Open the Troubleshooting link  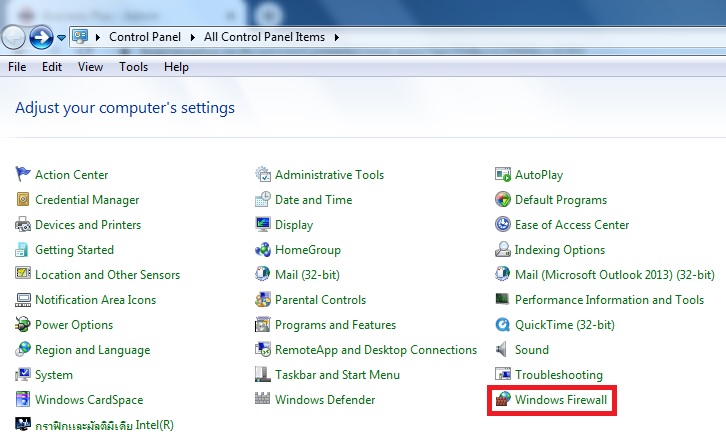(x=559, y=375)
